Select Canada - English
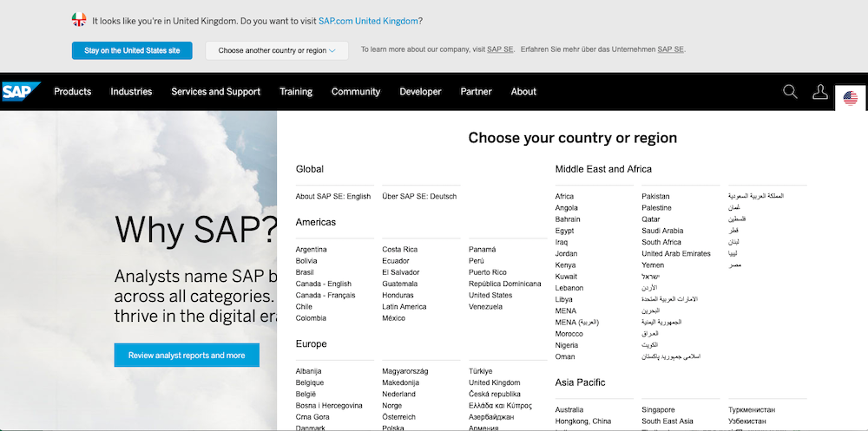Viewport: 868px width, 431px height. (x=323, y=284)
